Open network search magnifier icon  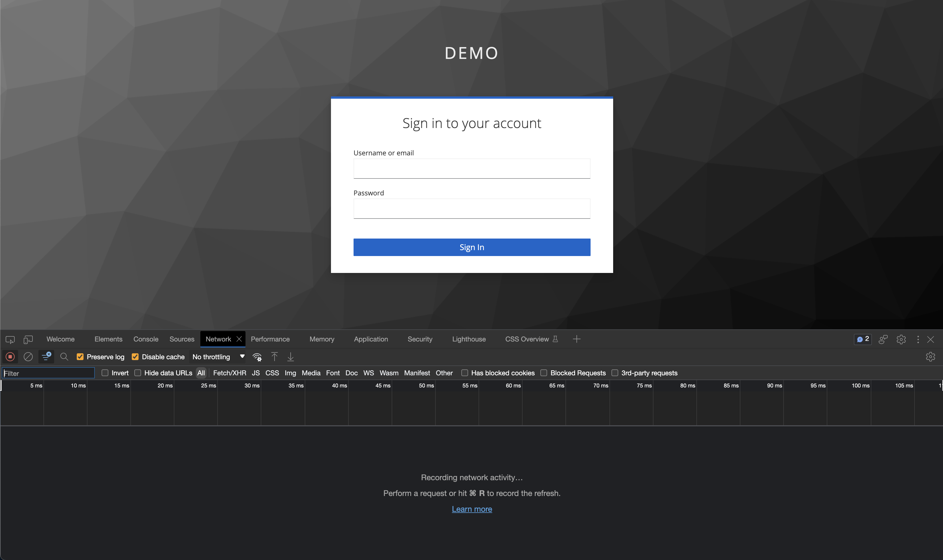[64, 357]
